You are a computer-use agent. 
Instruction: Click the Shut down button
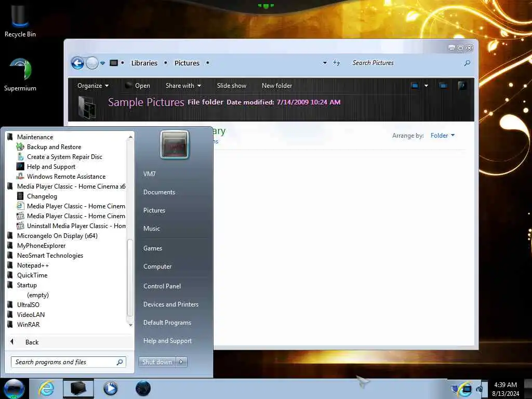click(157, 362)
